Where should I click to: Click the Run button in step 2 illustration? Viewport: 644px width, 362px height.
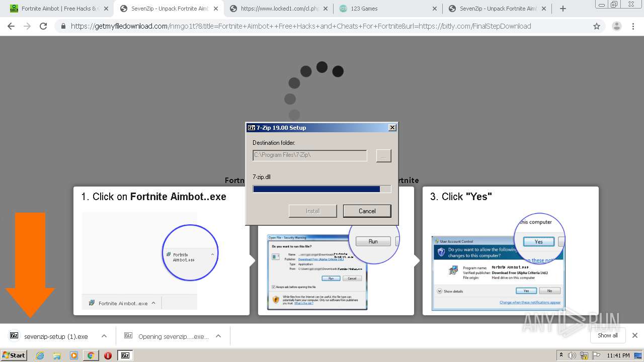373,241
